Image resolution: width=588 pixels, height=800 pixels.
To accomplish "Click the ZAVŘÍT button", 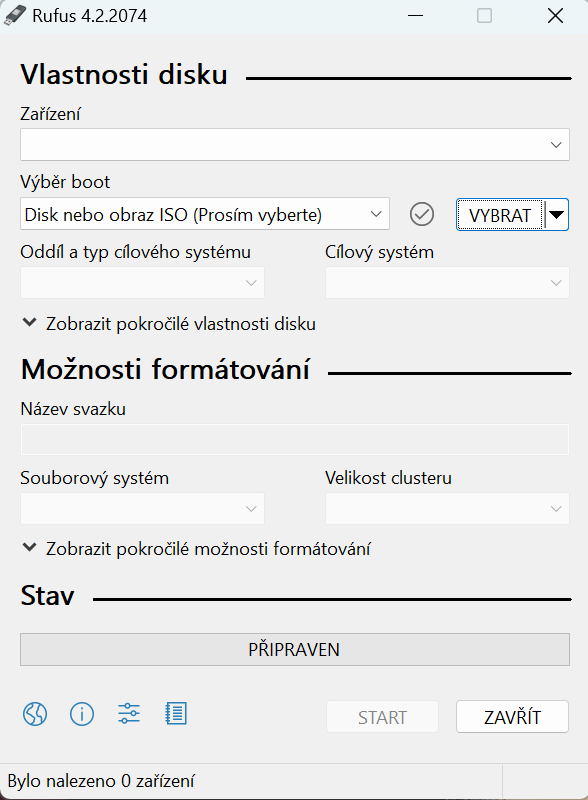I will [x=512, y=717].
